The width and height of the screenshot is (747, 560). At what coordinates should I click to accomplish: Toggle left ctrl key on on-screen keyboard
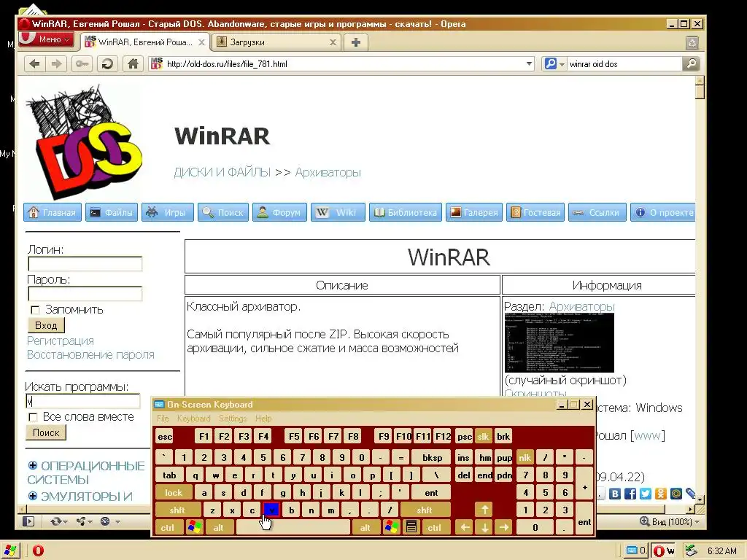pos(168,527)
